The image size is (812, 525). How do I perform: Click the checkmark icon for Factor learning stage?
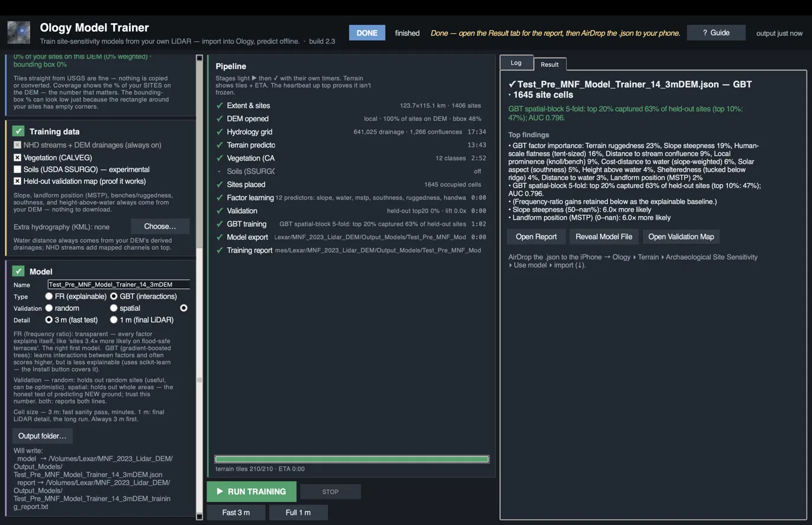pyautogui.click(x=220, y=198)
